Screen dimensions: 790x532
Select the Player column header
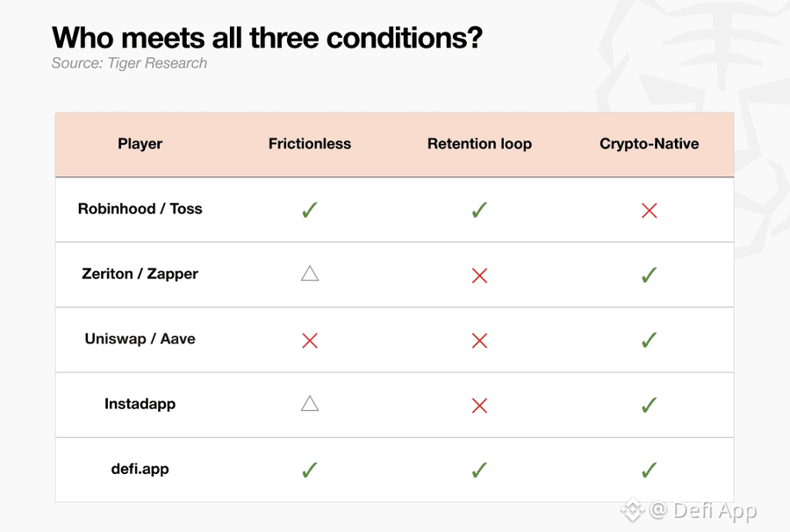pos(140,144)
